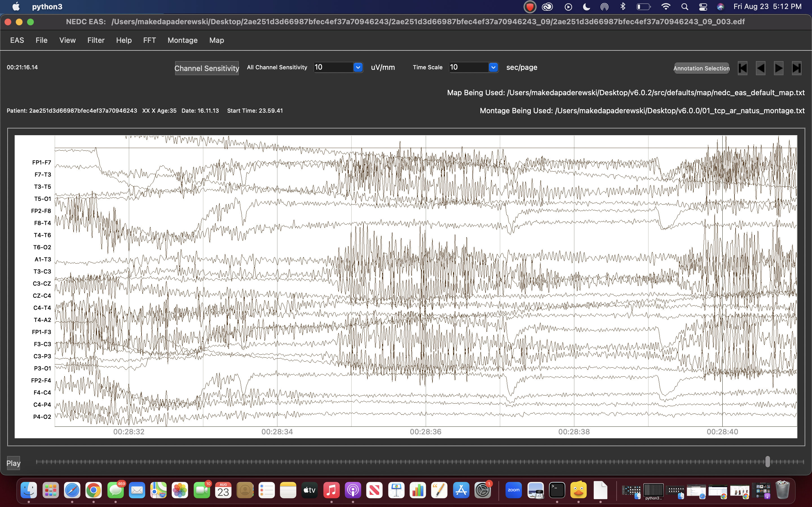Open Control Center in menu bar

pyautogui.click(x=703, y=7)
